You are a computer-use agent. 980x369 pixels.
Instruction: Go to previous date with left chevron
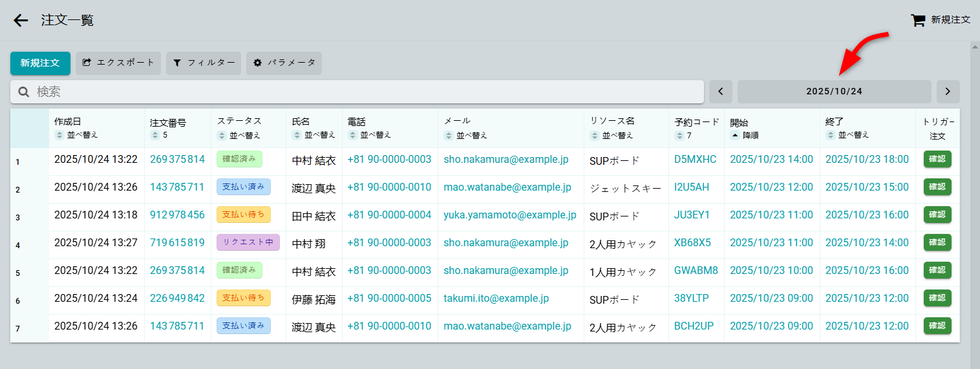click(721, 92)
